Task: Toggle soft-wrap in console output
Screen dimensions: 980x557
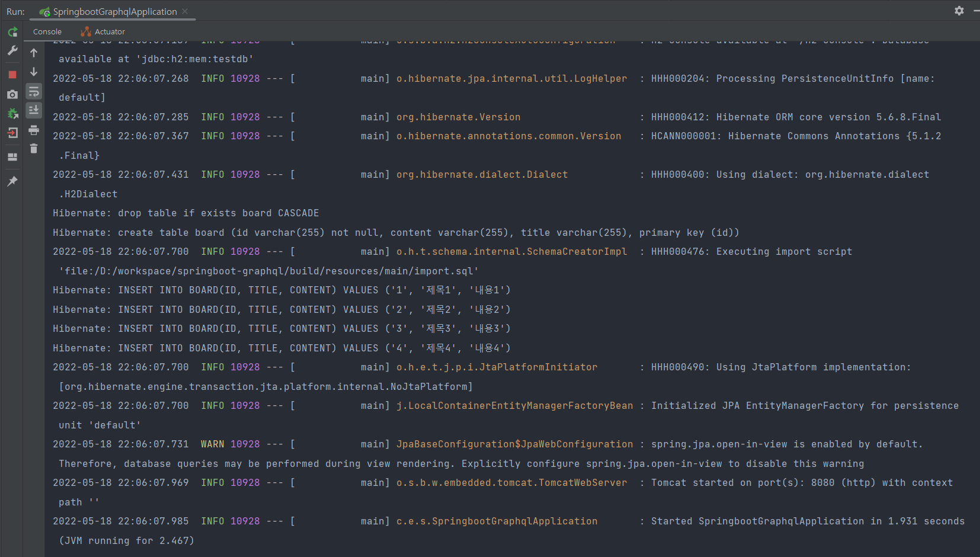Action: pyautogui.click(x=34, y=91)
